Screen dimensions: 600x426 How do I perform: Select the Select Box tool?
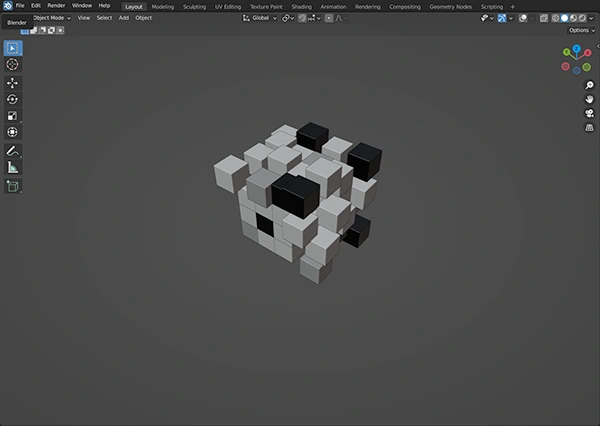coord(13,48)
